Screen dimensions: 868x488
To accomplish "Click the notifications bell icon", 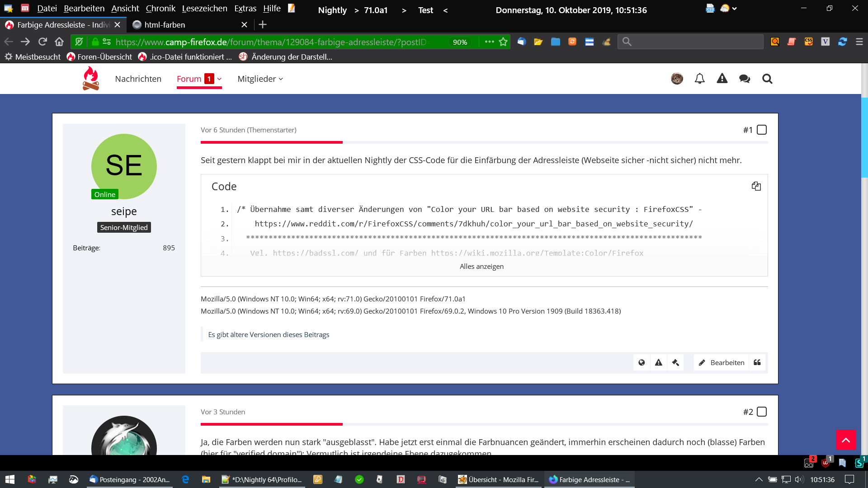I will click(699, 79).
